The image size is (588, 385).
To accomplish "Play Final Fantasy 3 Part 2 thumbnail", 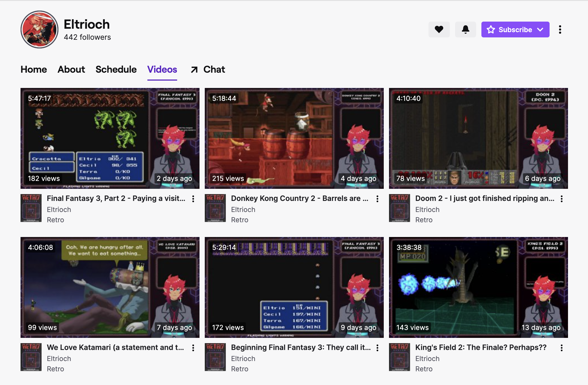I will pos(110,138).
